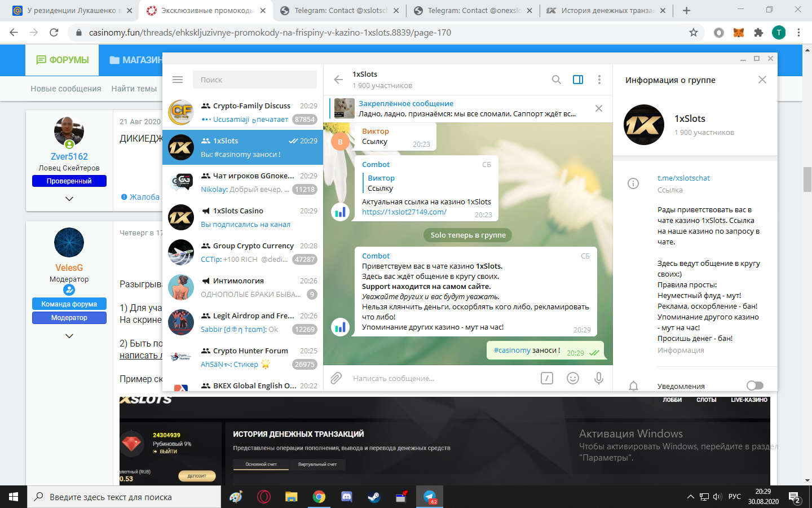Open the Интимология channel
Screen dimensions: 812x508
242,287
